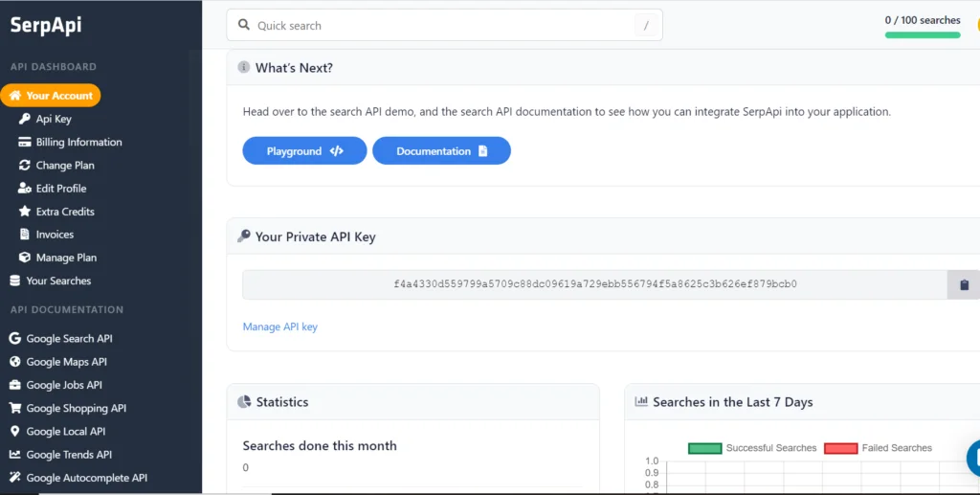
Task: Click the Playground button
Action: click(304, 151)
